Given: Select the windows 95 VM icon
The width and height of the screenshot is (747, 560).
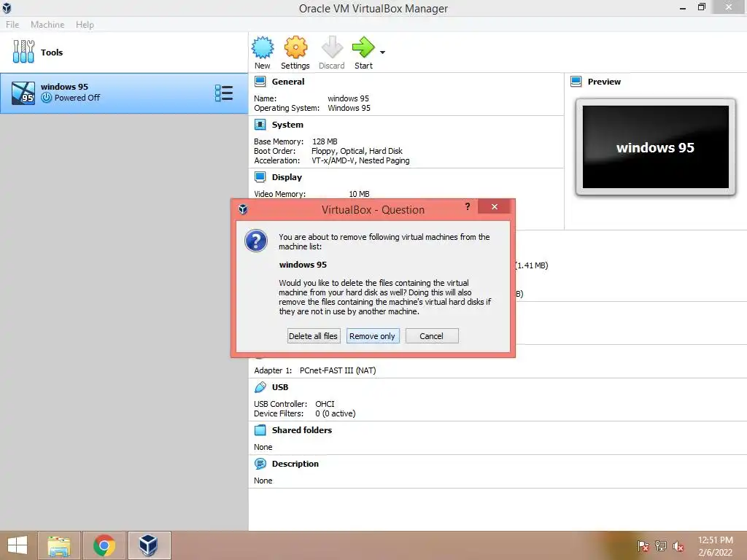Looking at the screenshot, I should 23,93.
